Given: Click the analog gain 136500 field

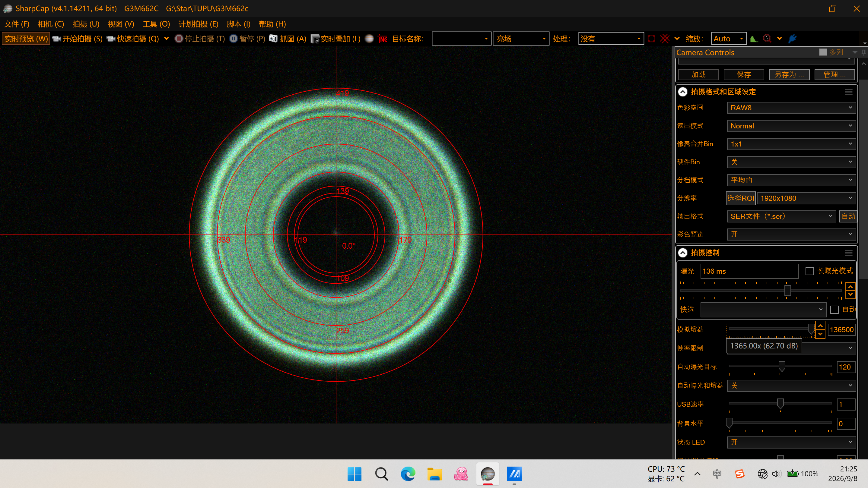Looking at the screenshot, I should tap(841, 330).
